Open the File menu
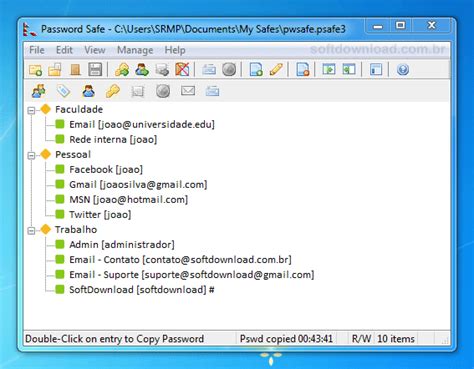The height and width of the screenshot is (369, 474). 37,50
